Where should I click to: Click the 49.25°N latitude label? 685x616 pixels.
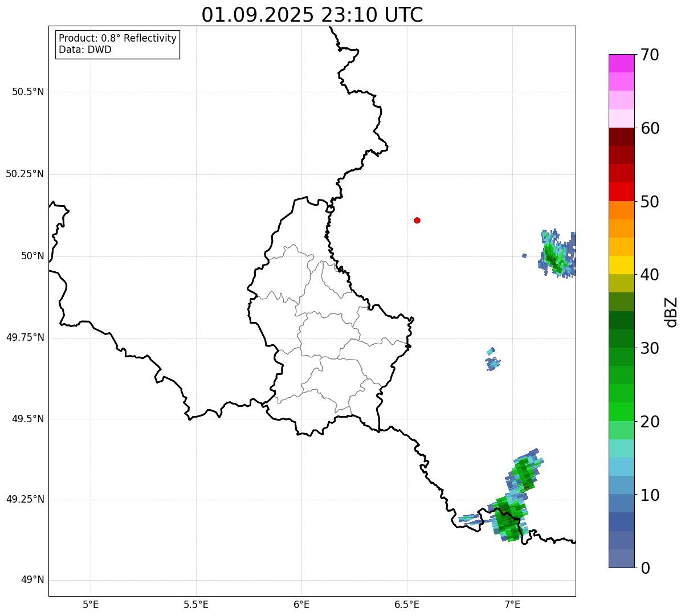pos(25,499)
